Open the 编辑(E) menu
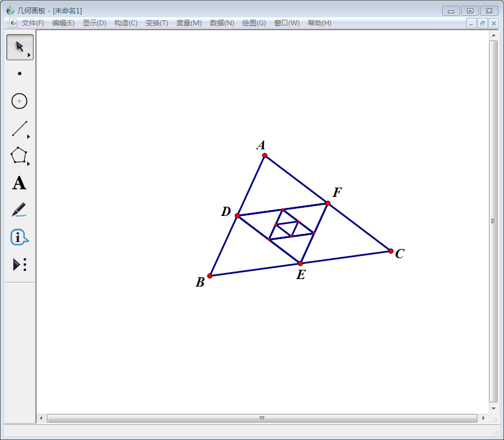The height and width of the screenshot is (440, 504). click(63, 23)
